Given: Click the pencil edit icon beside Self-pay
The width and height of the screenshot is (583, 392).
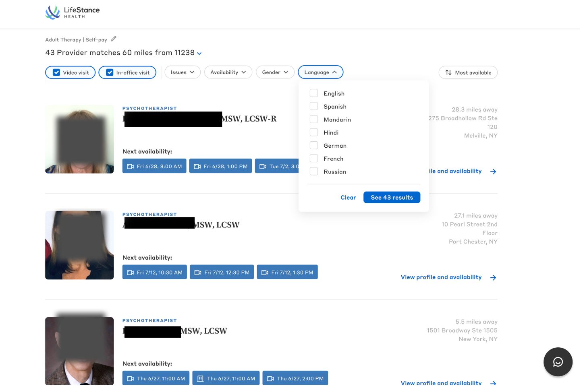Looking at the screenshot, I should [x=114, y=39].
